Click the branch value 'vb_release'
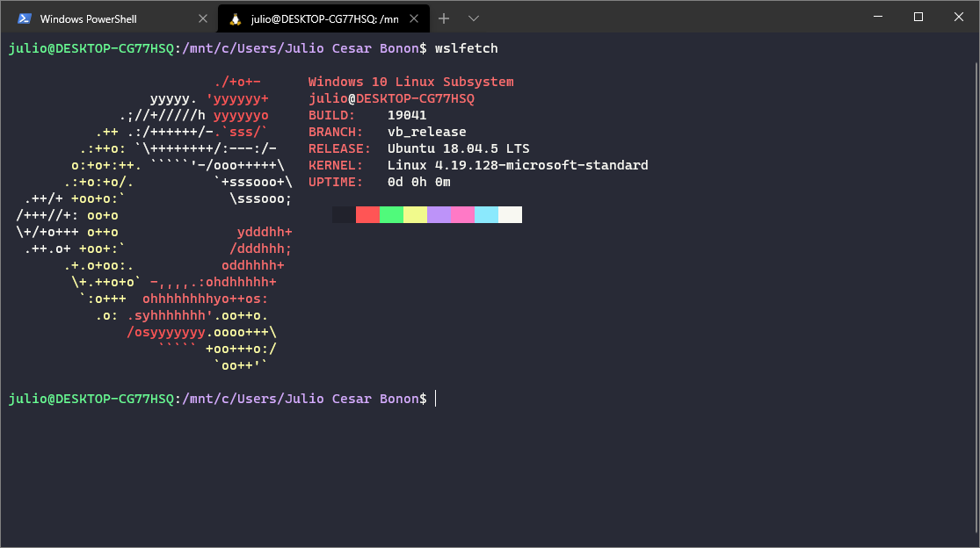The height and width of the screenshot is (548, 980). pos(427,133)
